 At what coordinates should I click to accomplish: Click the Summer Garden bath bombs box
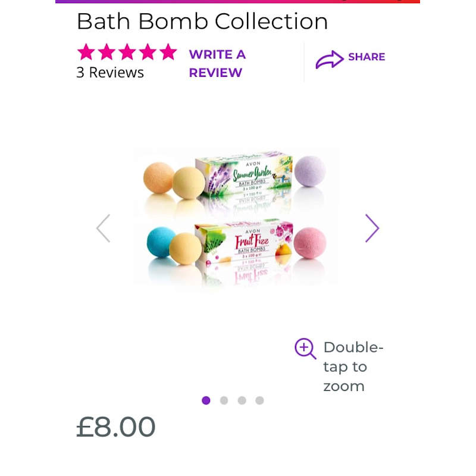244,176
